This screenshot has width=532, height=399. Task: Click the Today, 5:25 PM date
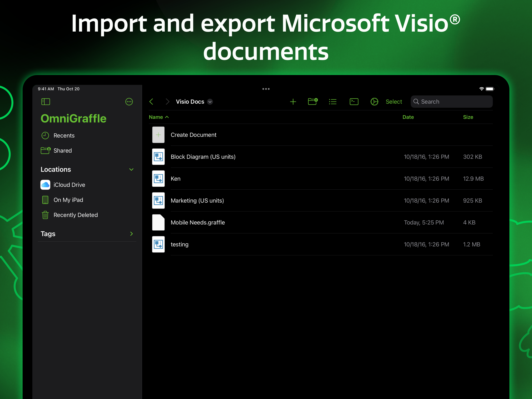[424, 222]
